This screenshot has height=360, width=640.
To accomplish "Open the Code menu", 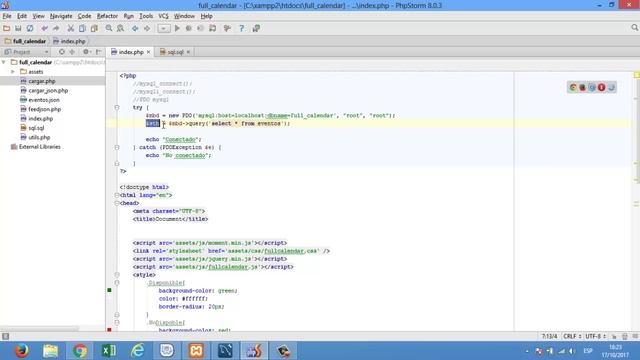I will (84, 16).
